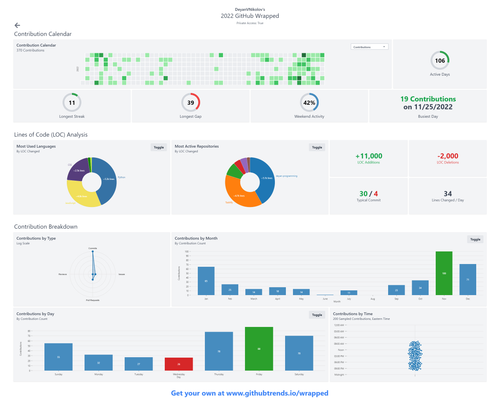Click the Thursday bar in daily chart
The image size is (500, 403).
tap(219, 351)
